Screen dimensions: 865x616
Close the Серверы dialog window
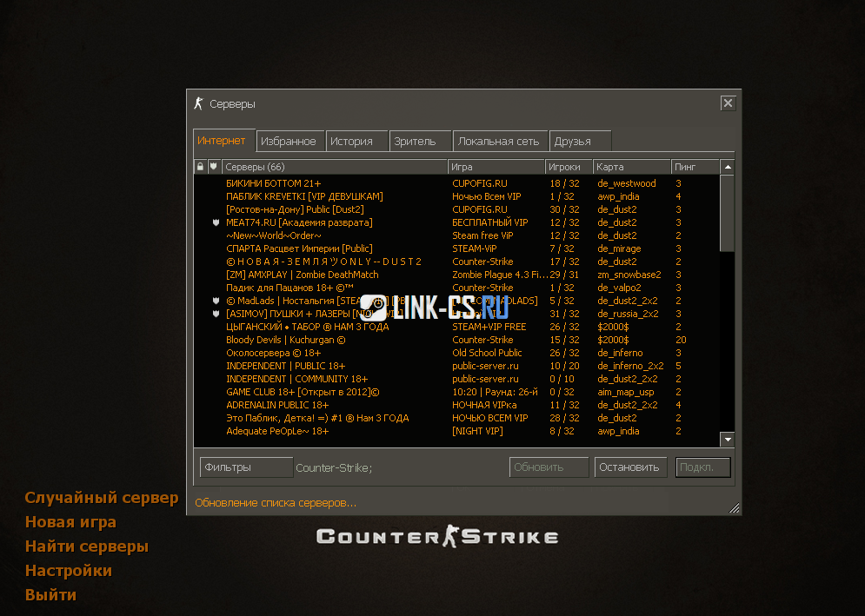[x=728, y=103]
